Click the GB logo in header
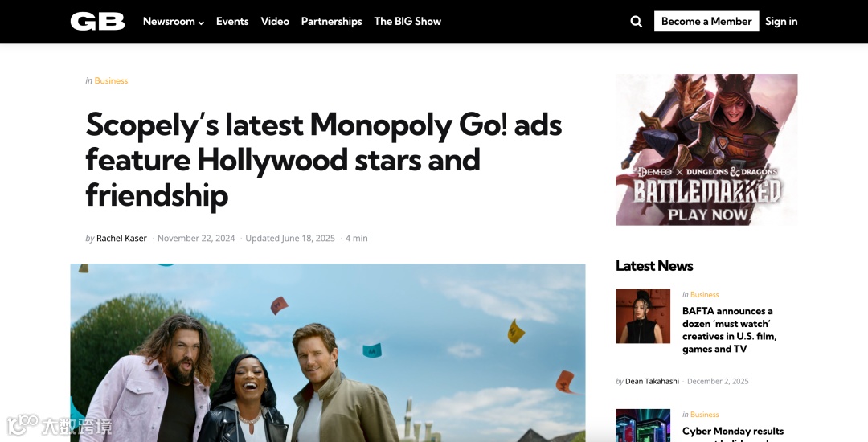The width and height of the screenshot is (868, 442). tap(97, 21)
